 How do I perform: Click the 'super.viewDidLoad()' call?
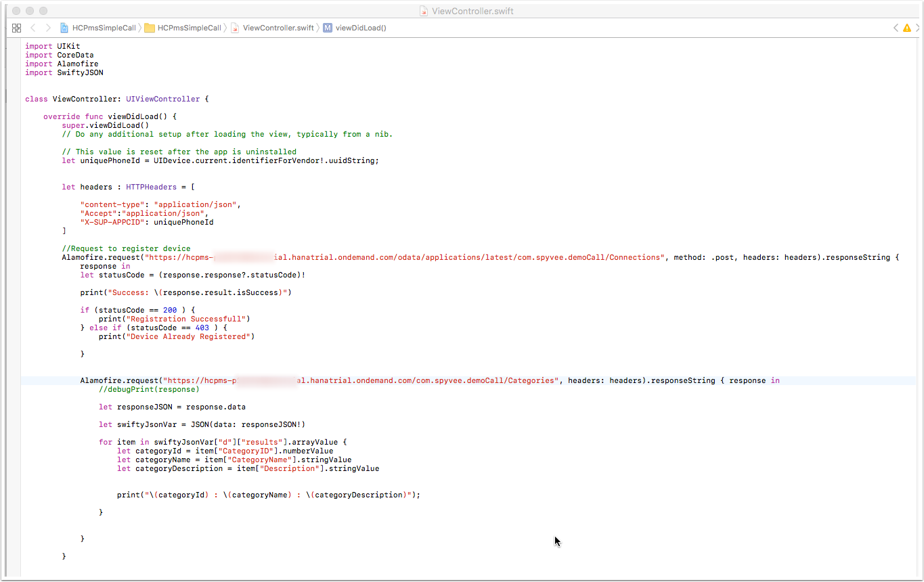click(106, 125)
